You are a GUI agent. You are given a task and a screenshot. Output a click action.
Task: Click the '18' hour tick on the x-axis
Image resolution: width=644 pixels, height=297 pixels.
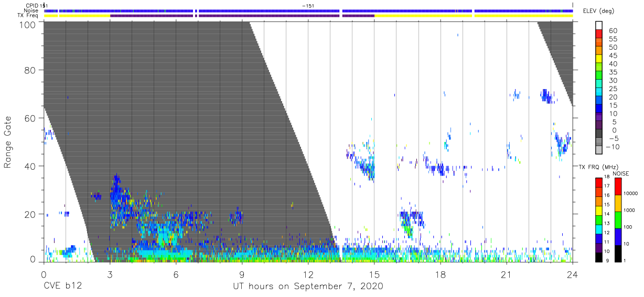[x=441, y=273]
